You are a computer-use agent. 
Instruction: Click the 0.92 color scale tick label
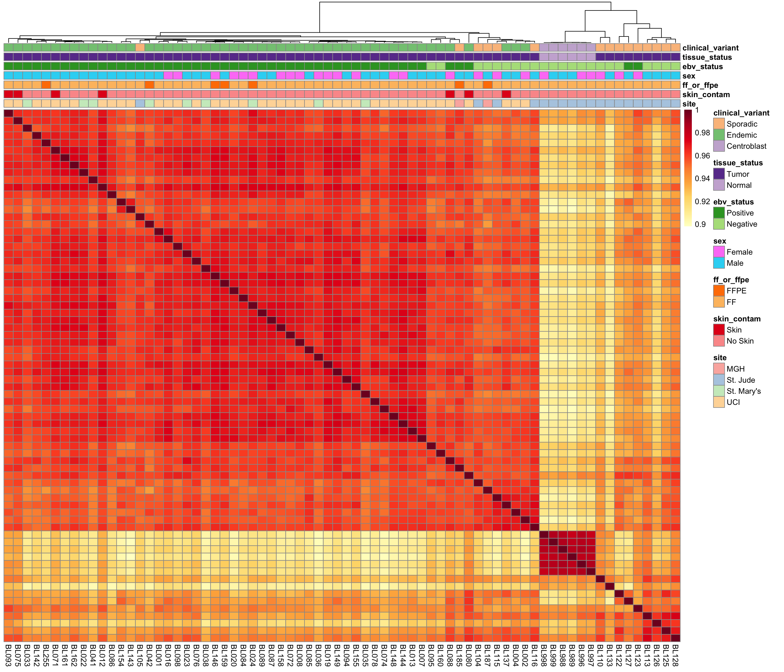point(703,202)
